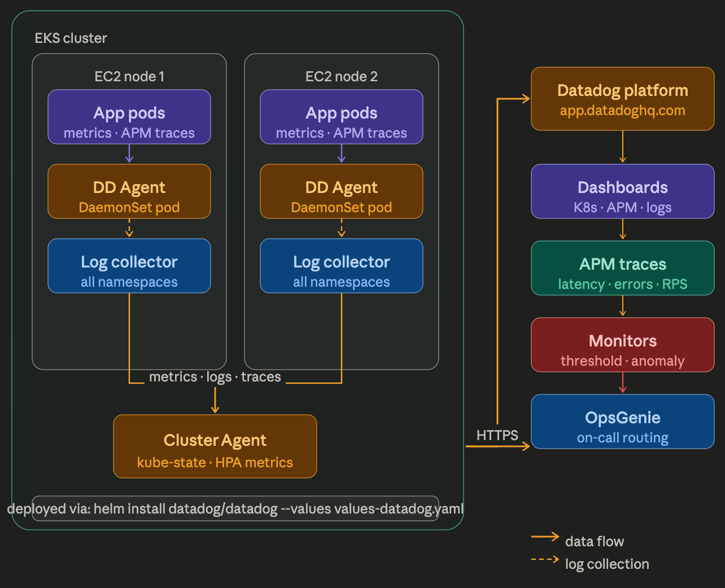This screenshot has height=588, width=725.
Task: Click 'all namespaces' text in EC2 node 2
Action: pyautogui.click(x=342, y=282)
